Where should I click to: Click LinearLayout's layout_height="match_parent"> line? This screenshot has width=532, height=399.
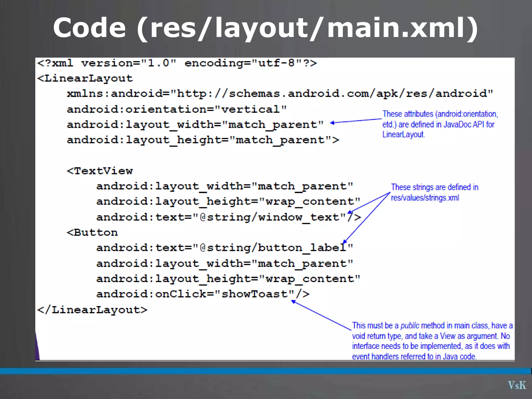[203, 140]
